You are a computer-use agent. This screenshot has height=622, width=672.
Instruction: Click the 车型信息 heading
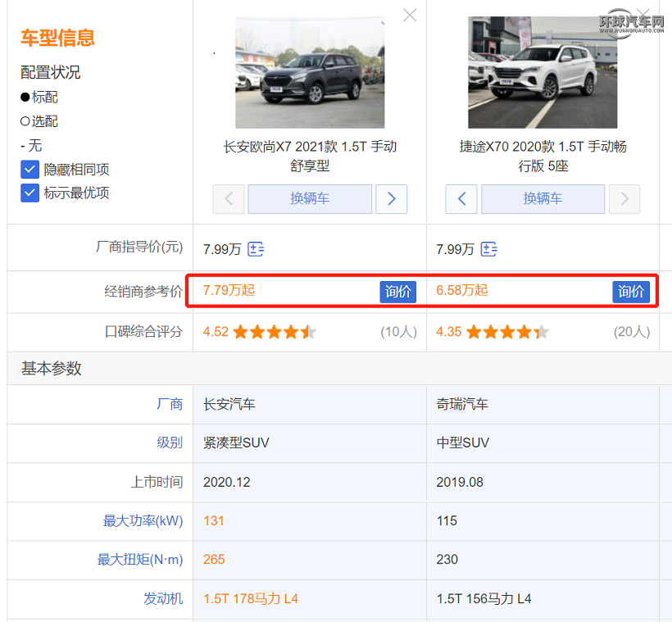pyautogui.click(x=57, y=38)
